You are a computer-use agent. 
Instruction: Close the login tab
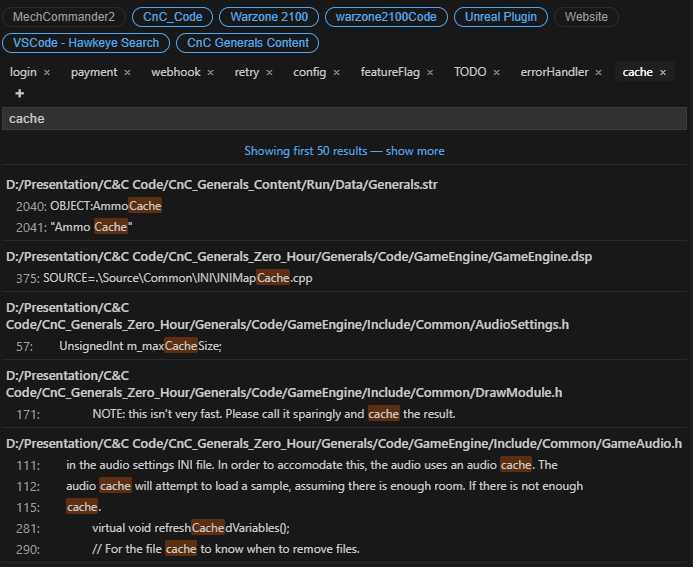click(47, 72)
